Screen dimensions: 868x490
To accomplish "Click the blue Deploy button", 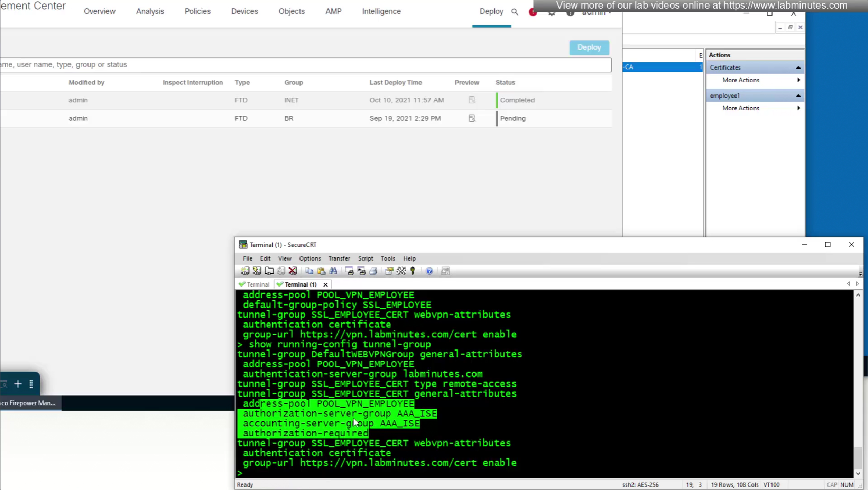I will point(589,47).
